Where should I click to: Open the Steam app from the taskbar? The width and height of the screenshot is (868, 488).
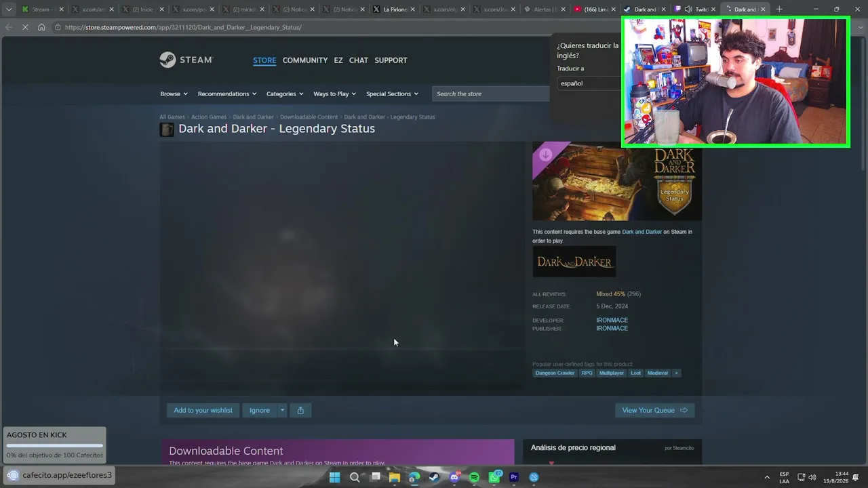point(434,477)
